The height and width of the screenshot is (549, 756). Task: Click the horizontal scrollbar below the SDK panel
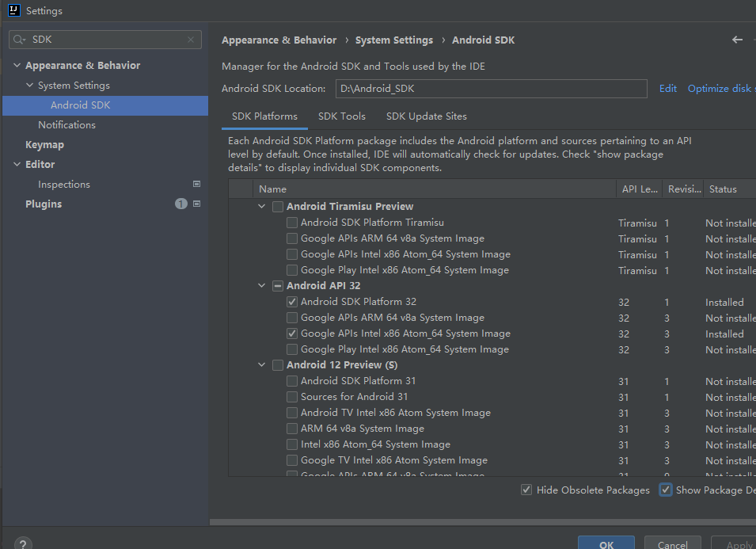click(x=483, y=522)
